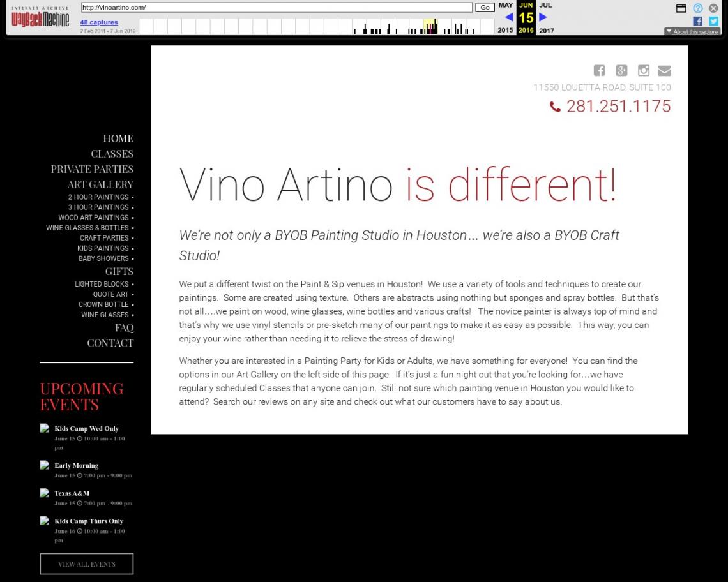This screenshot has width=728, height=582.
Task: Open Early Morning event link
Action: [77, 465]
